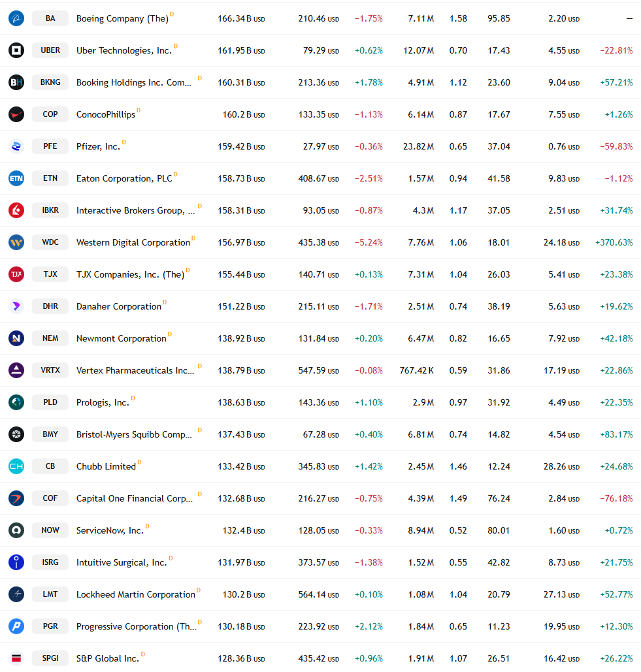Open the UBER ticker badge

pos(50,50)
